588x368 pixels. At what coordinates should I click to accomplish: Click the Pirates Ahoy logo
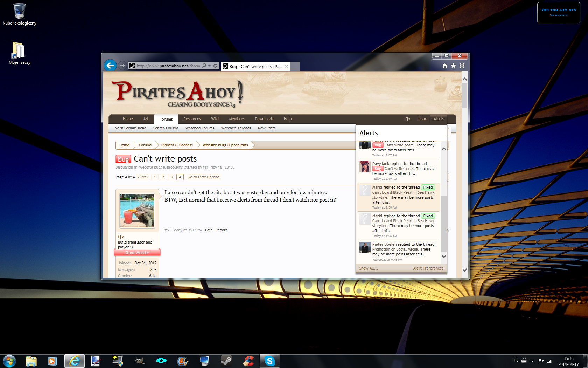pos(177,94)
